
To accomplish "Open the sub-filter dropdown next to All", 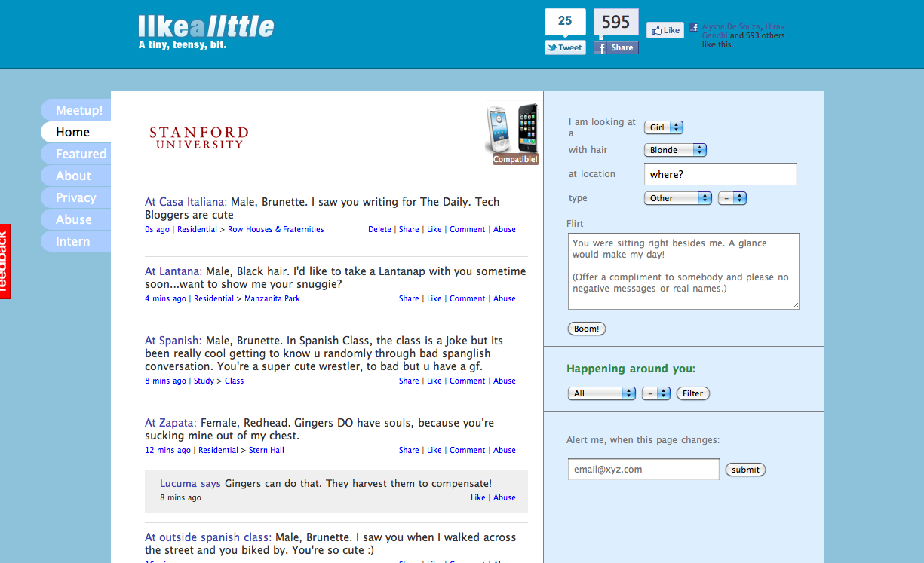I will pyautogui.click(x=656, y=393).
